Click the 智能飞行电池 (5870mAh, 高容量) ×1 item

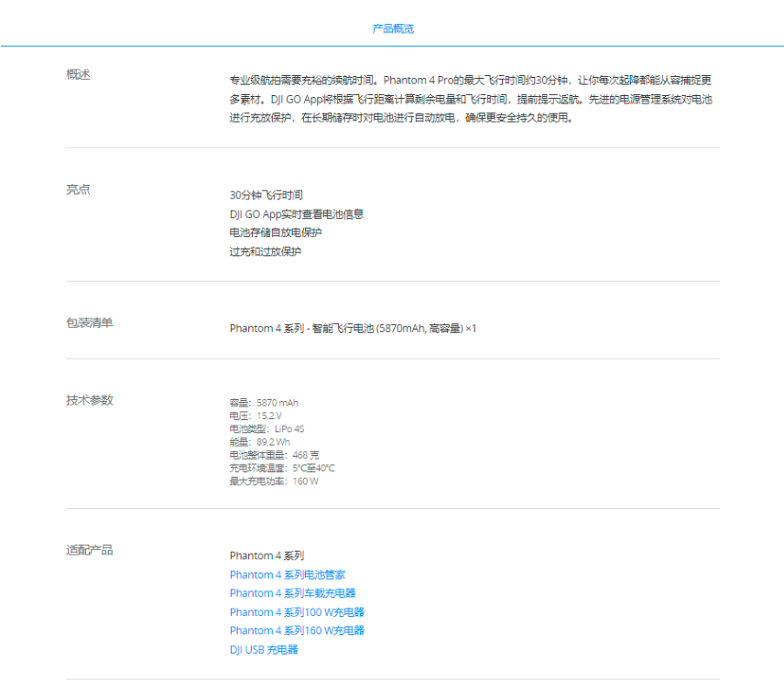[353, 329]
